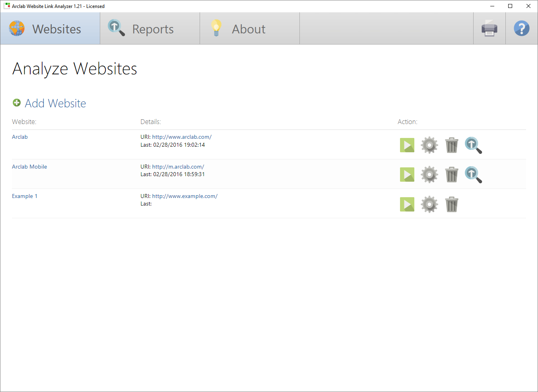
Task: Click the Analyze Websites heading
Action: (75, 69)
